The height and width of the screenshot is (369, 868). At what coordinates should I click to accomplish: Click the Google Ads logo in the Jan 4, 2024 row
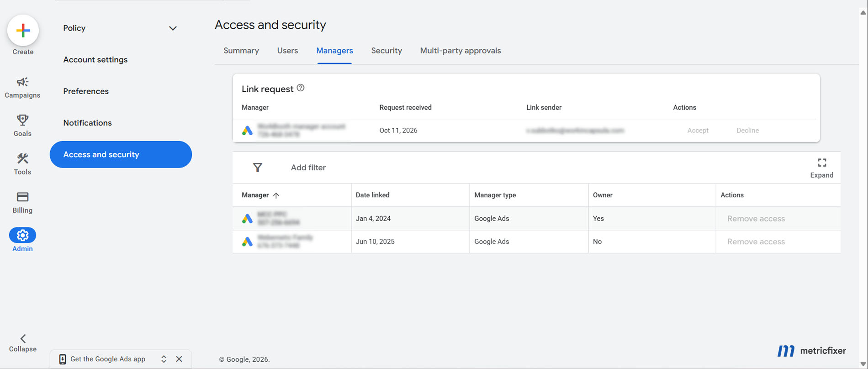click(247, 219)
